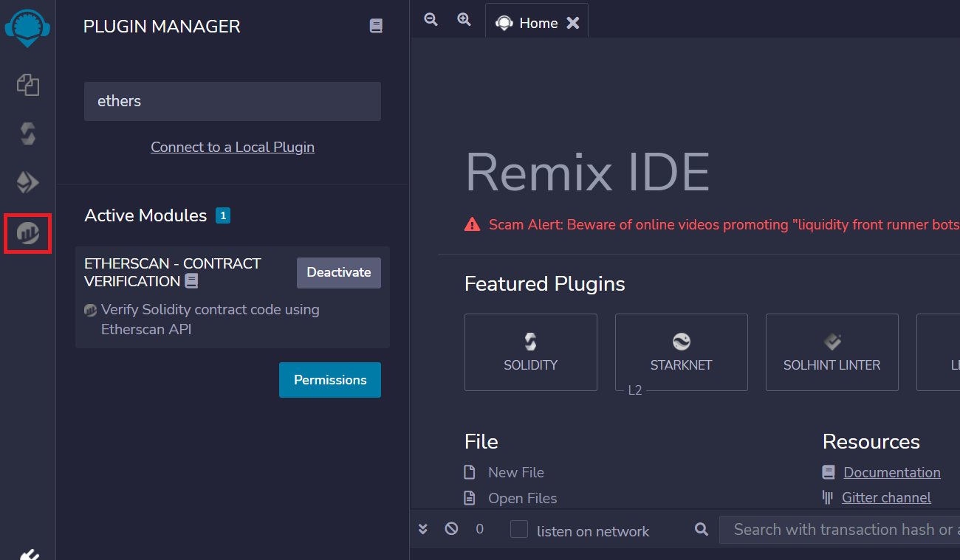Open the Gitter channel link

(886, 497)
